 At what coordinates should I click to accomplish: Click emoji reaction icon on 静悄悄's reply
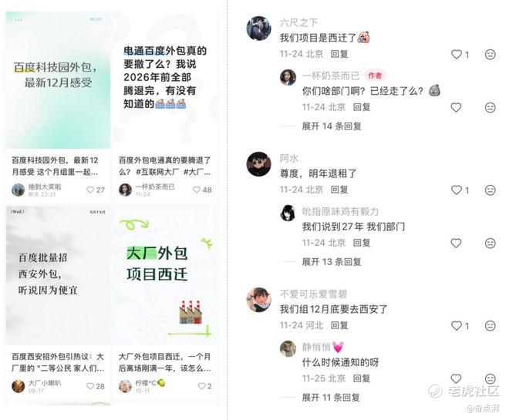[490, 378]
